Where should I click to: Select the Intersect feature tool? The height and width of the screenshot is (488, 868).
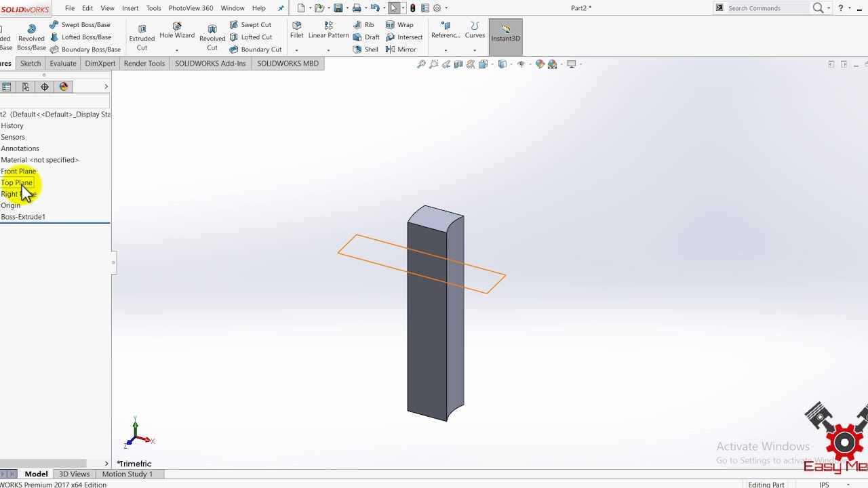404,37
